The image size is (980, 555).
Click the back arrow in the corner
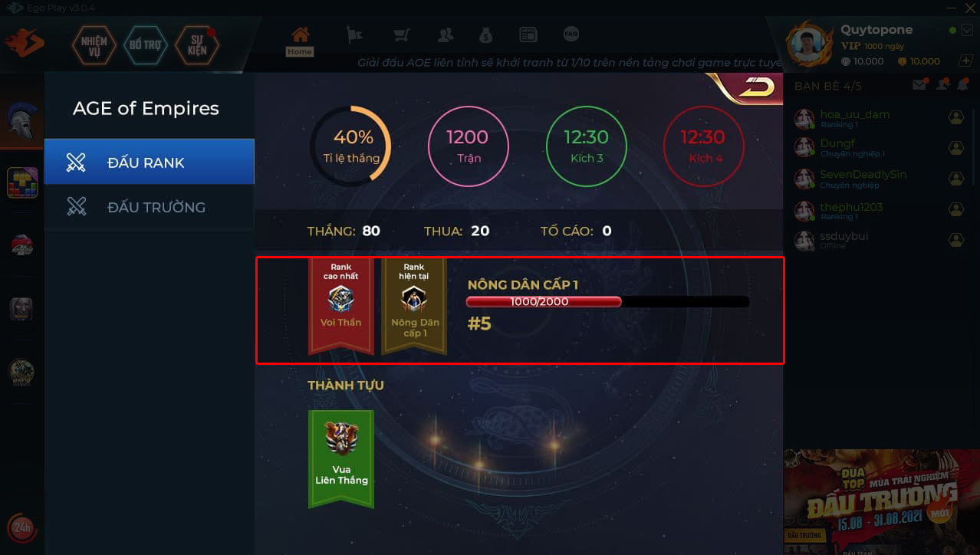pos(755,87)
